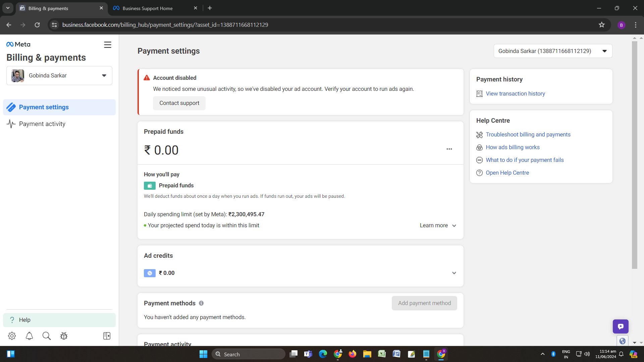
Task: Click the page vertical scrollbar
Action: pyautogui.click(x=634, y=154)
